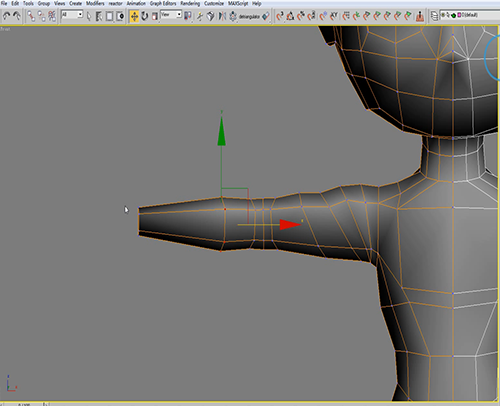Choose the Select Object arrow tool
Viewport: 500px width, 406px height.
[x=89, y=16]
